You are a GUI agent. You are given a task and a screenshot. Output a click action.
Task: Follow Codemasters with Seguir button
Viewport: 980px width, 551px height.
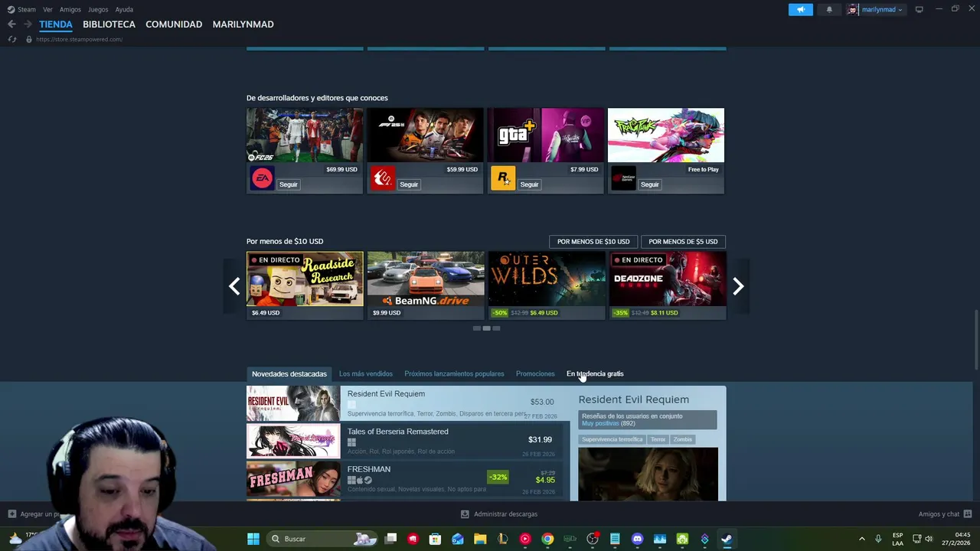point(409,184)
